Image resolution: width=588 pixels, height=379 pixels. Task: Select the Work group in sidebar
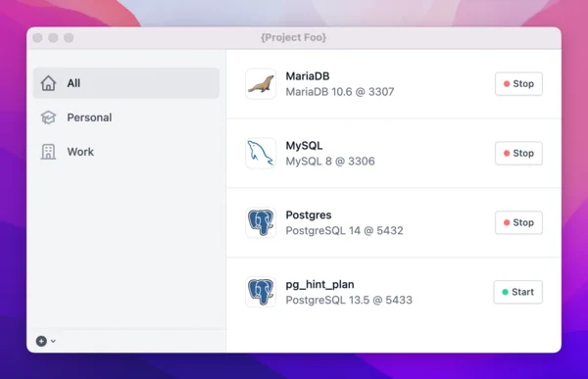pyautogui.click(x=126, y=152)
